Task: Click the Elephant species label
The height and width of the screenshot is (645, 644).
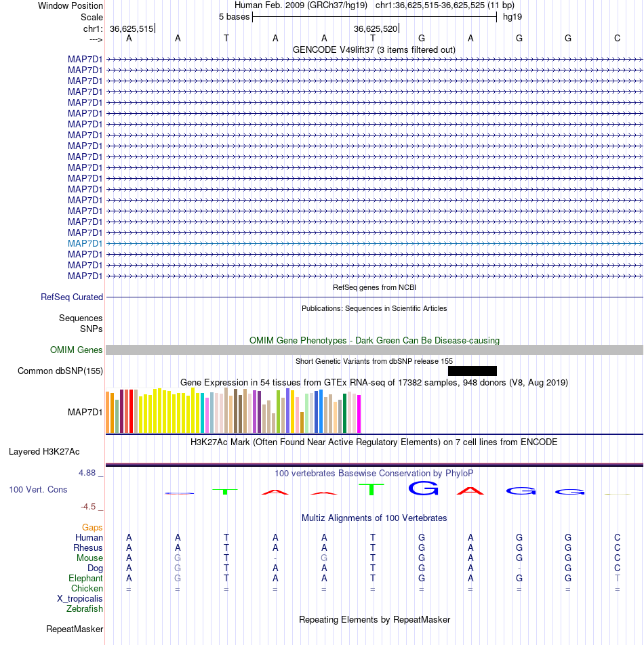Action: click(x=85, y=579)
